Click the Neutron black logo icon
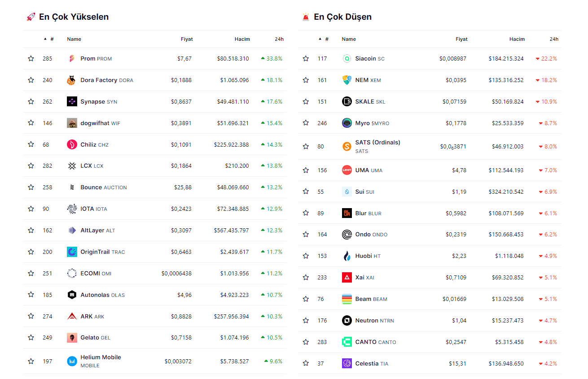The height and width of the screenshot is (379, 588). tap(347, 320)
